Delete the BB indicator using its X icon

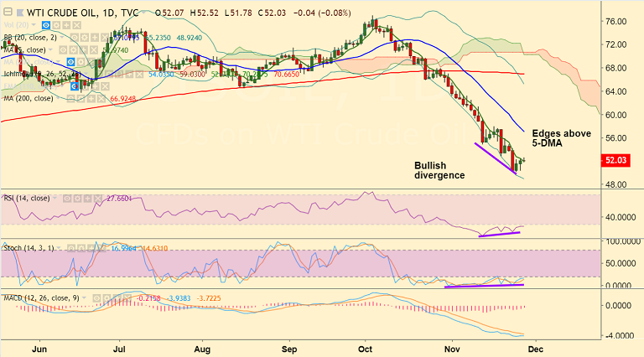104,38
